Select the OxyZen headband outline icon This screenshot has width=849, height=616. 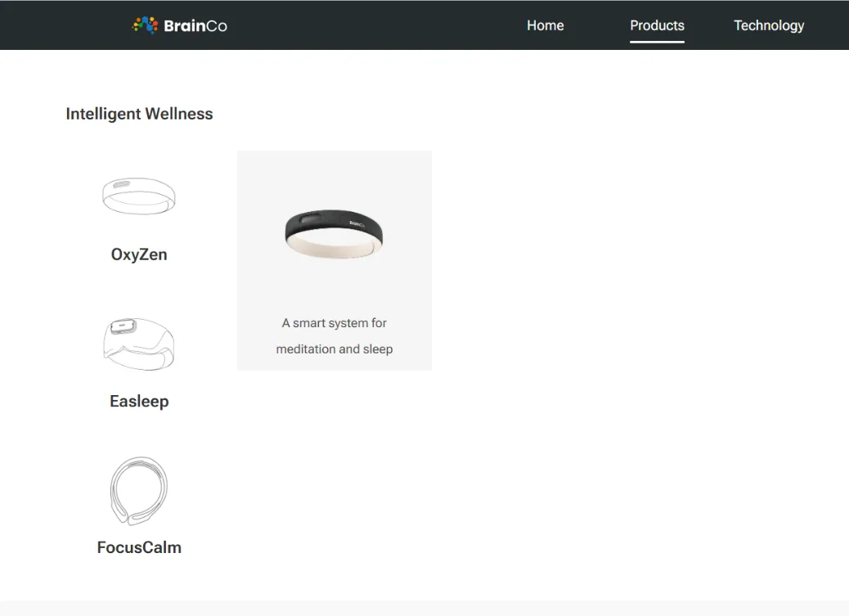click(x=138, y=196)
